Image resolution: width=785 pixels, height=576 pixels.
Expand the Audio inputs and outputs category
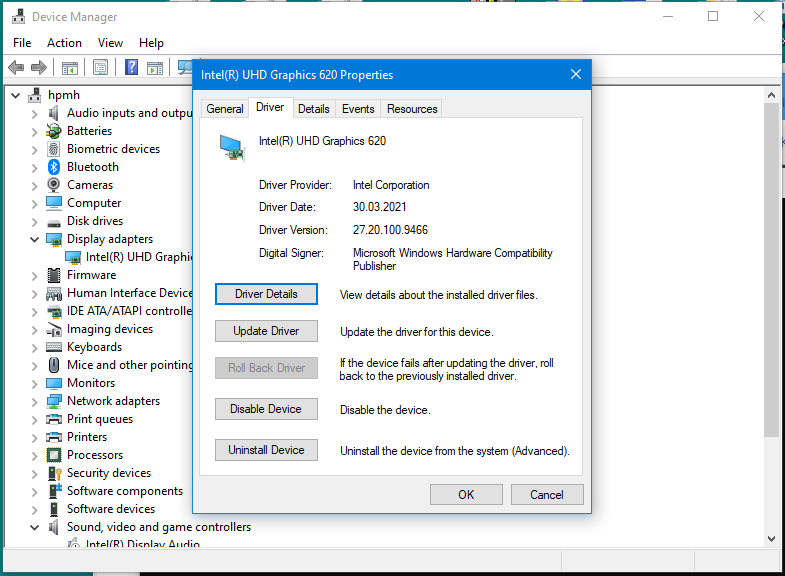click(x=34, y=113)
